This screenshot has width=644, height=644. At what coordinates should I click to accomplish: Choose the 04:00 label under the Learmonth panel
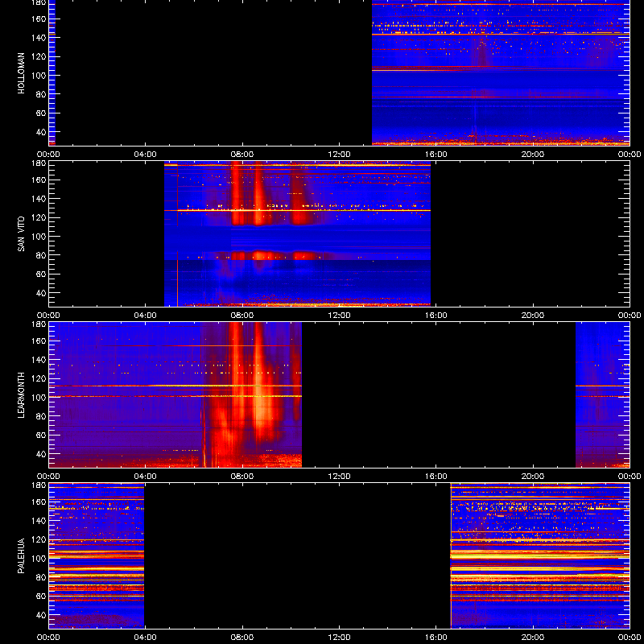click(146, 477)
